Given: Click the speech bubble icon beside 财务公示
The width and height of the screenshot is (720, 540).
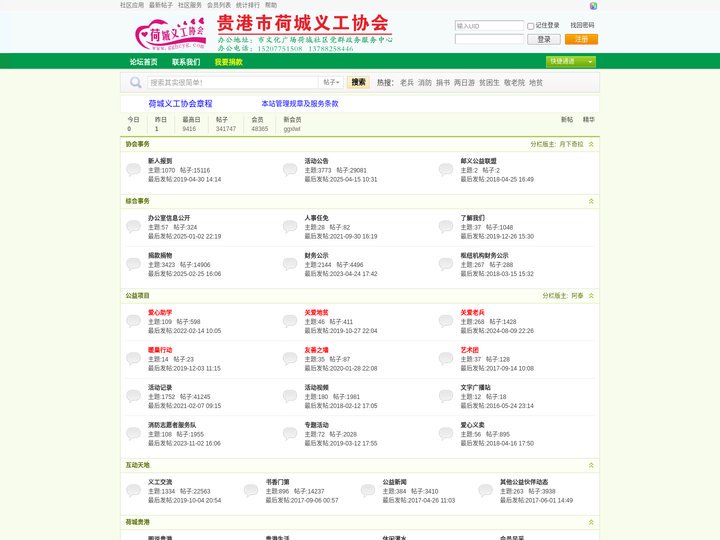Looking at the screenshot, I should tap(290, 264).
